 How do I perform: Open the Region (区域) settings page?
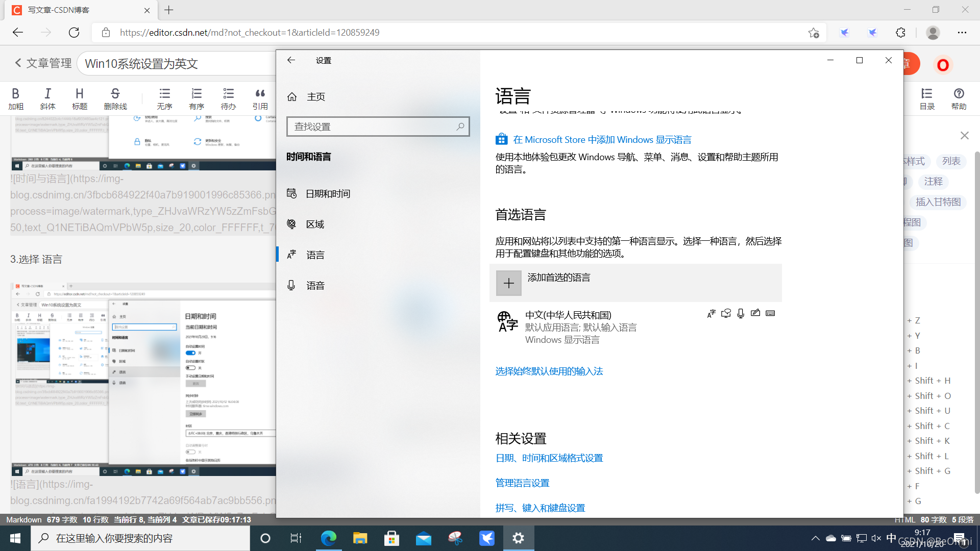315,224
